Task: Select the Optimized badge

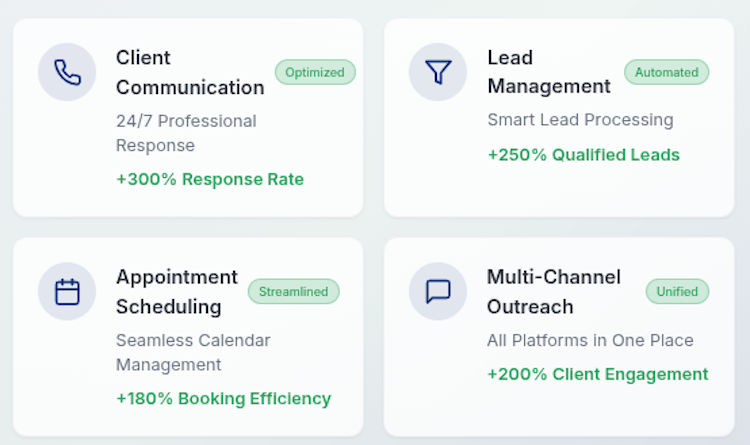Action: coord(315,72)
